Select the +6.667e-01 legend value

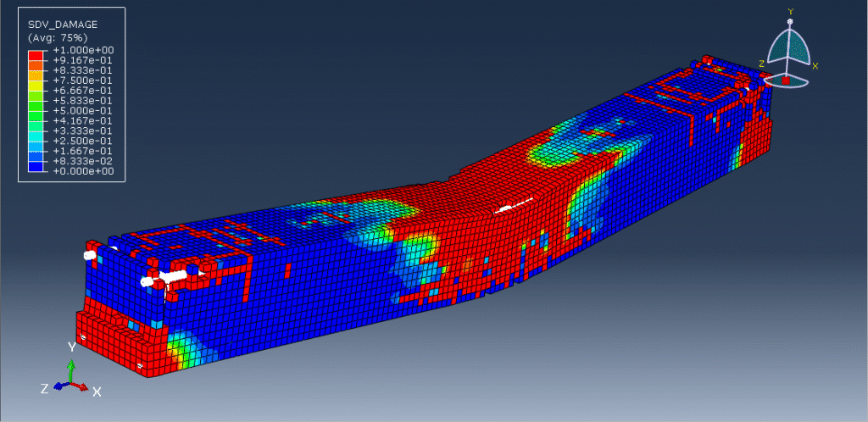[x=83, y=90]
